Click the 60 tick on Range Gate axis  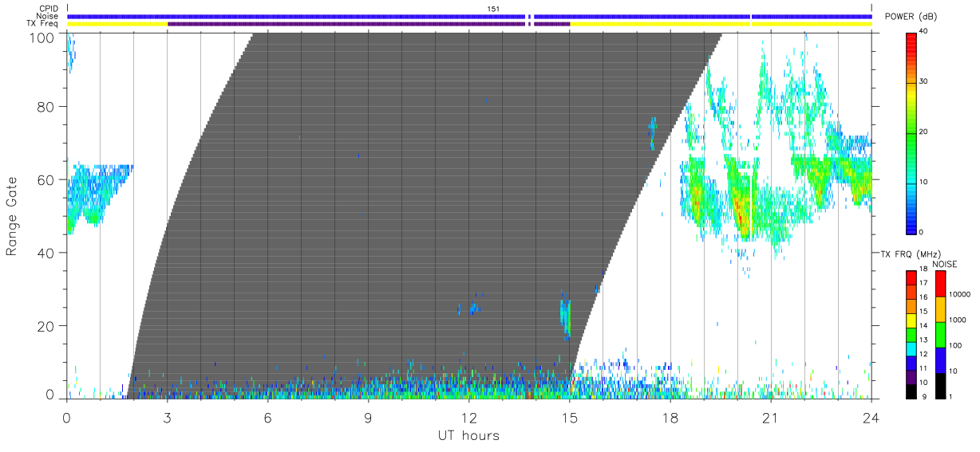point(46,179)
